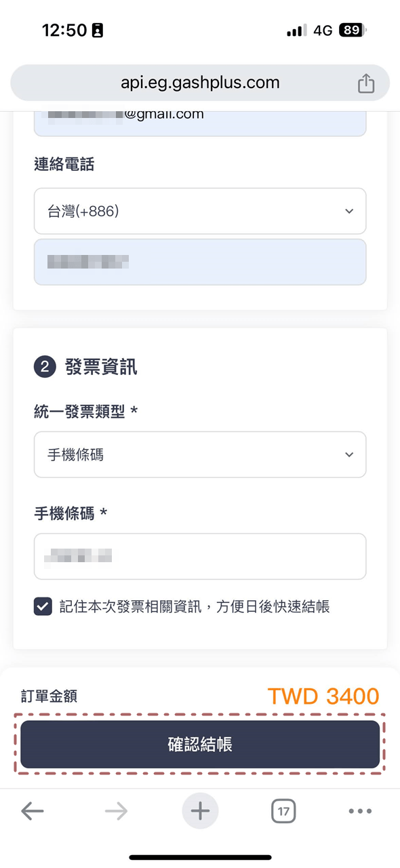Tap the 手機條碼 barcode input field

click(x=200, y=557)
